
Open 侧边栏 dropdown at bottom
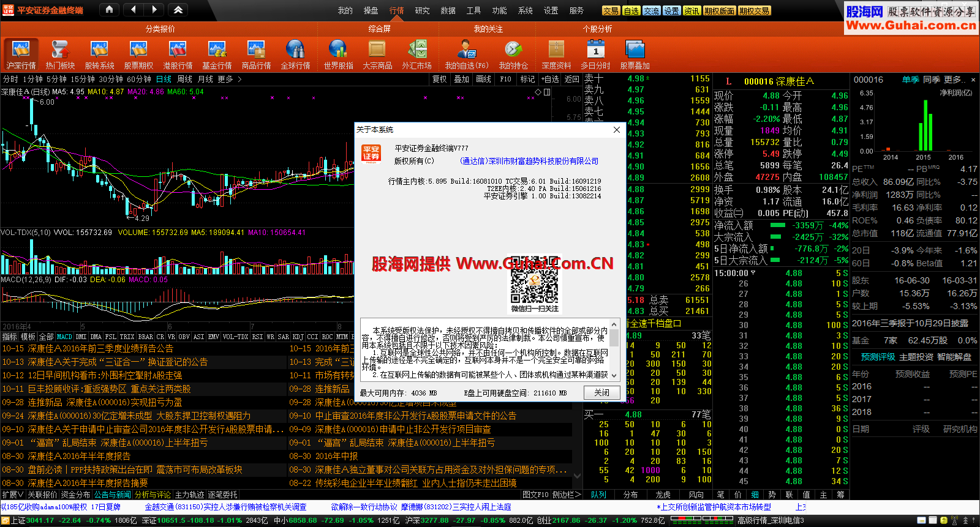567,495
